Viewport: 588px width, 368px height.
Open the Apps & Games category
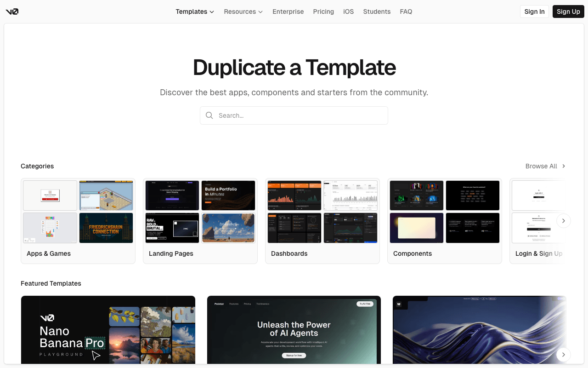pos(78,221)
